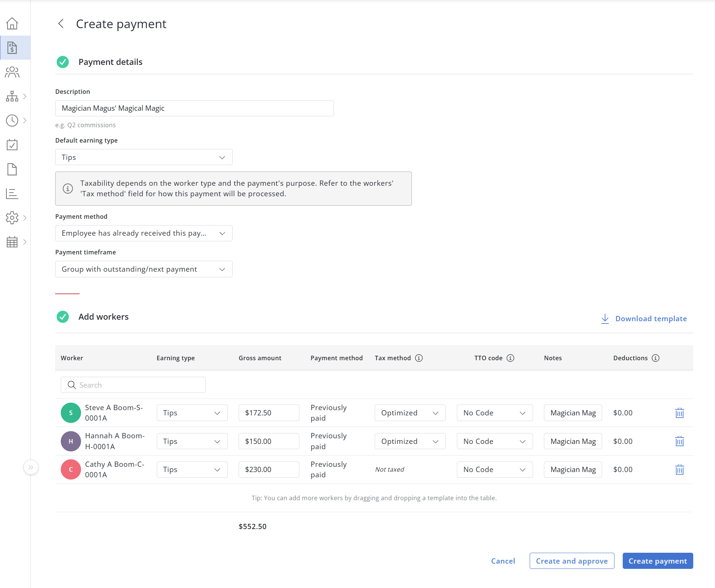Viewport: 715px width, 588px height.
Task: Go to Home in the sidebar
Action: [12, 24]
